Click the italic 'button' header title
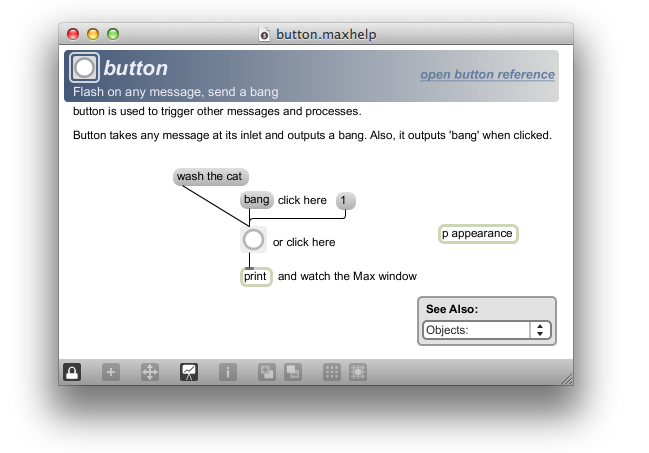The height and width of the screenshot is (453, 649). [136, 68]
